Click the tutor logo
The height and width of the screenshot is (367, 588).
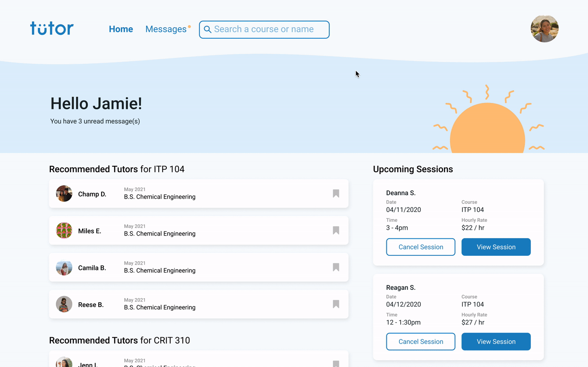(52, 29)
